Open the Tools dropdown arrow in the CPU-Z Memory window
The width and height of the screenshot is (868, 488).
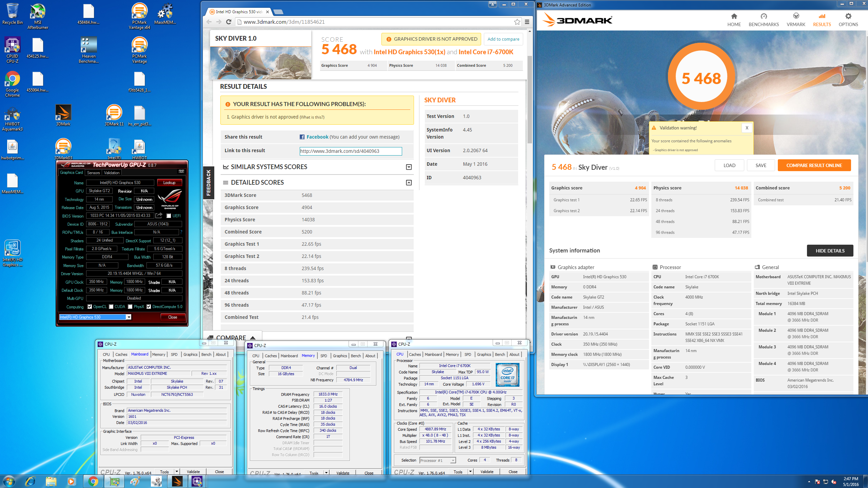pos(326,472)
